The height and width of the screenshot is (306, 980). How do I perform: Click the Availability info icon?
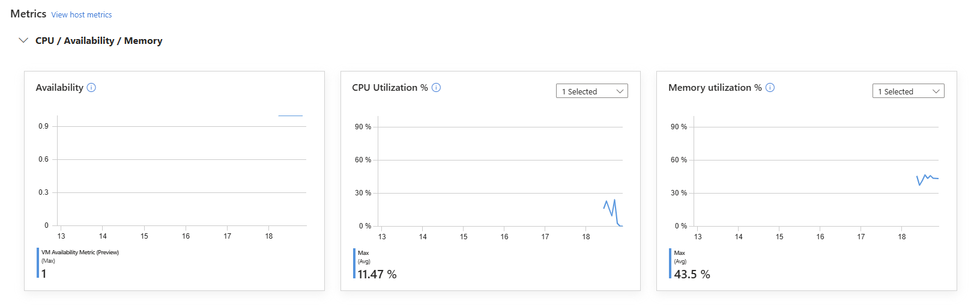tap(91, 88)
